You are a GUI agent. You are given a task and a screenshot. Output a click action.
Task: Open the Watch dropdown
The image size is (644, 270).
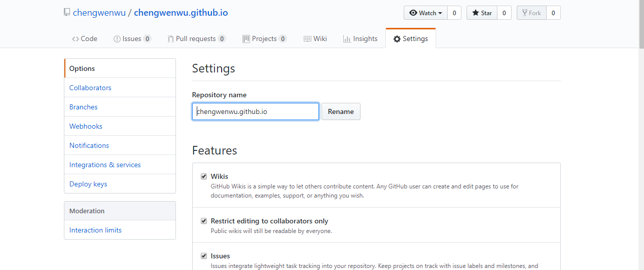tap(425, 13)
